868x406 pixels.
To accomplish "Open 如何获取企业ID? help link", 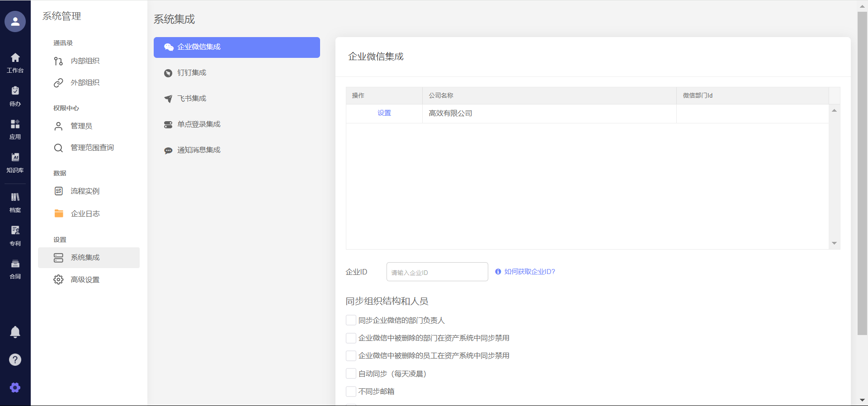I will (x=529, y=272).
